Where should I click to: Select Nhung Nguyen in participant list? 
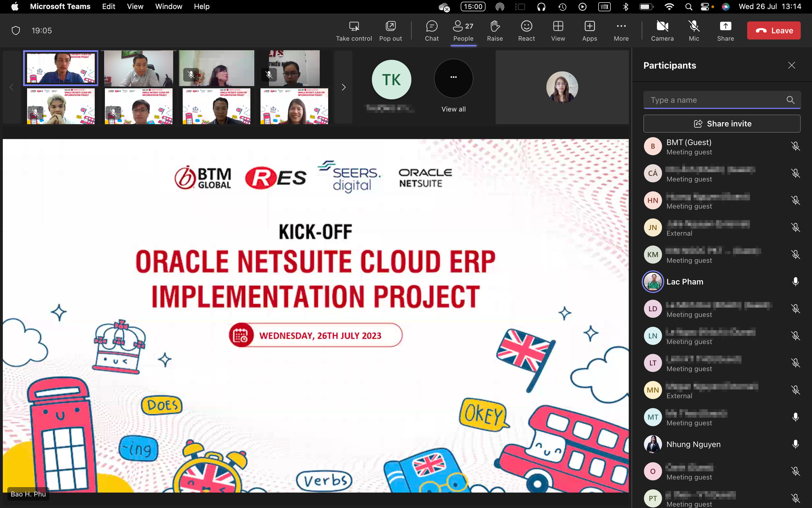(x=722, y=444)
